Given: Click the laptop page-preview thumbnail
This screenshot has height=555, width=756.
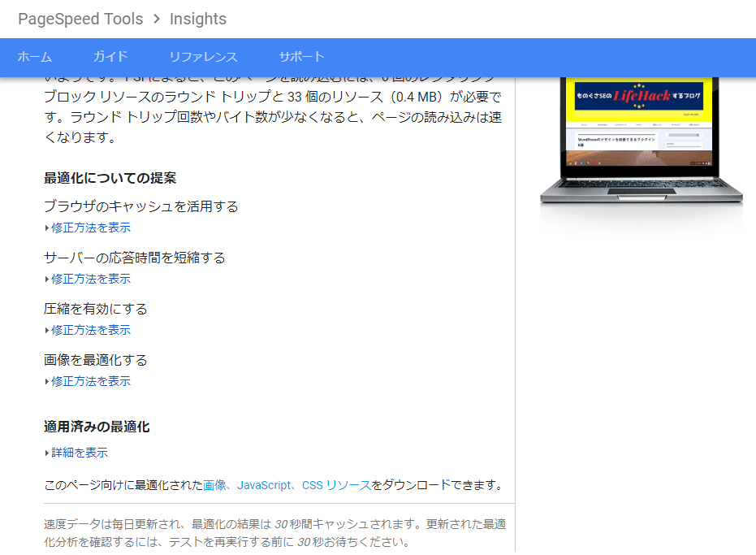Looking at the screenshot, I should tap(641, 138).
